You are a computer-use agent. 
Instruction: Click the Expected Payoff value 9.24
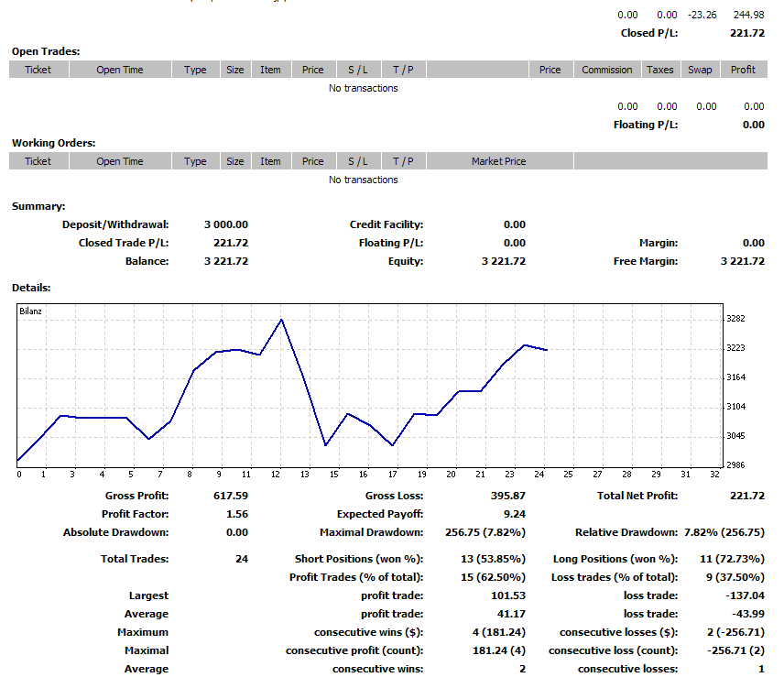click(514, 514)
